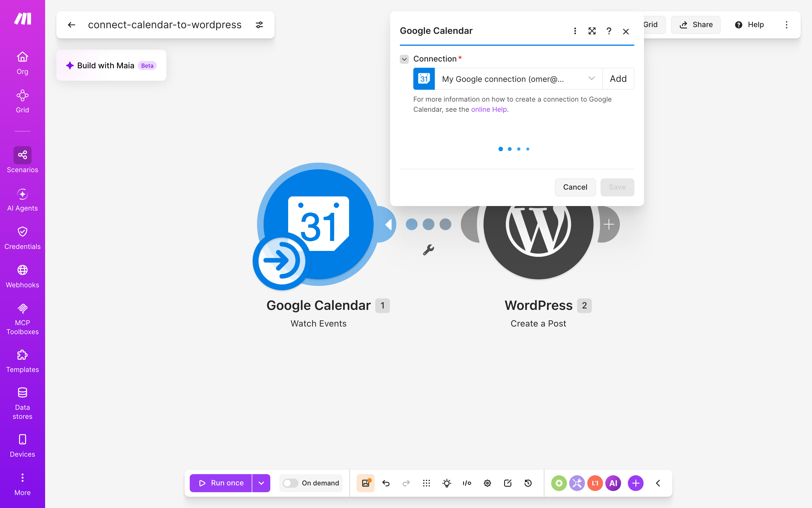Open the Org home page
Image resolution: width=812 pixels, height=508 pixels.
(x=23, y=63)
